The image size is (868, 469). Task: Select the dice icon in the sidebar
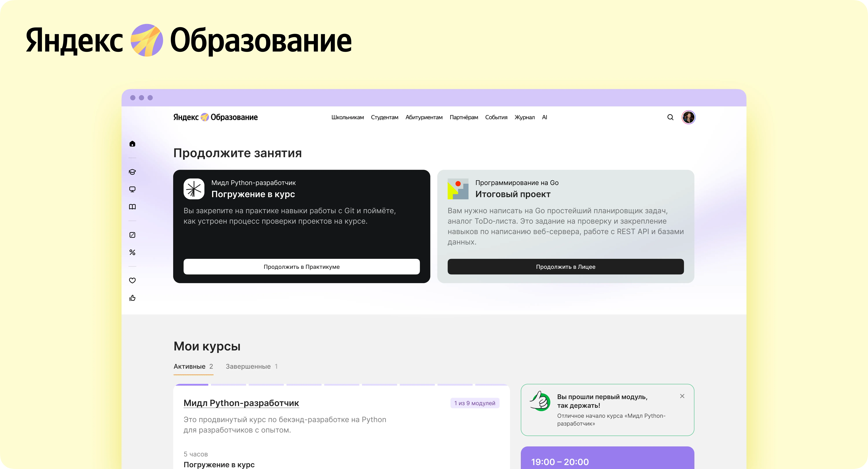[x=132, y=235]
